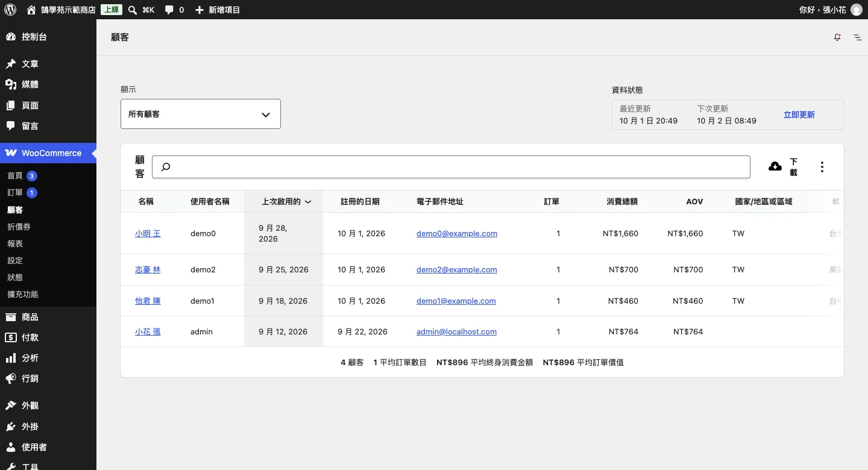Open user avatar at 你好，張小花
Image resolution: width=868 pixels, height=470 pixels.
coord(856,10)
